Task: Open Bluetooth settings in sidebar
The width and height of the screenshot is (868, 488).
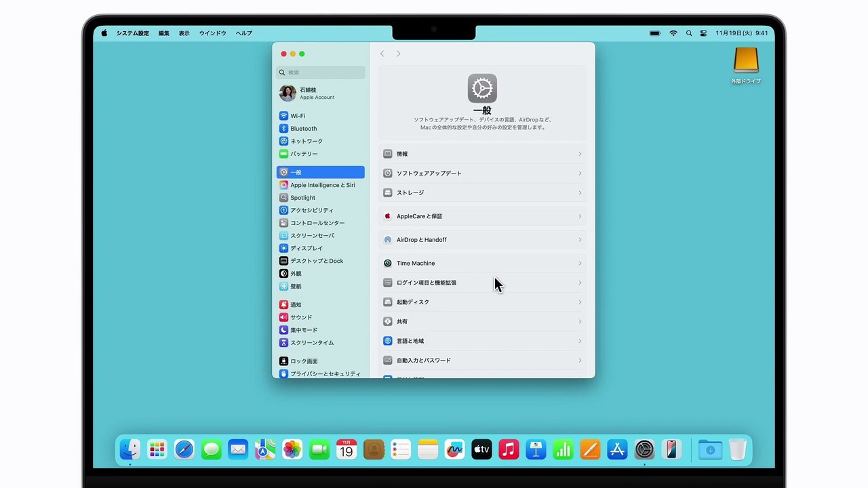Action: click(320, 129)
